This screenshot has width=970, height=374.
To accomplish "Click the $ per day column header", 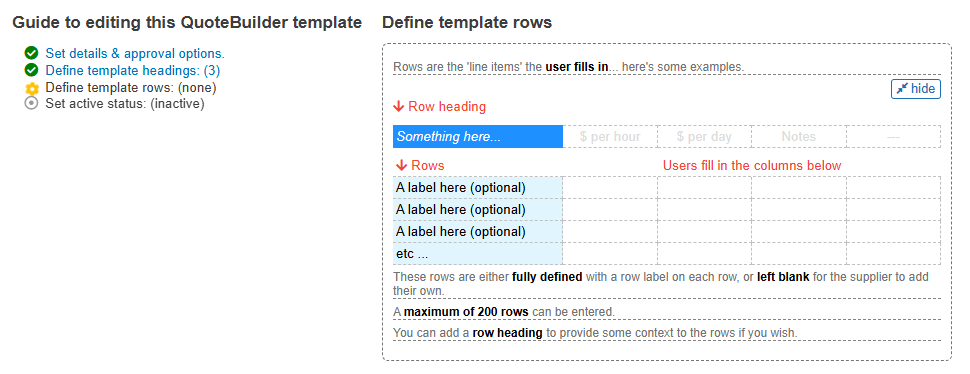I will (704, 137).
